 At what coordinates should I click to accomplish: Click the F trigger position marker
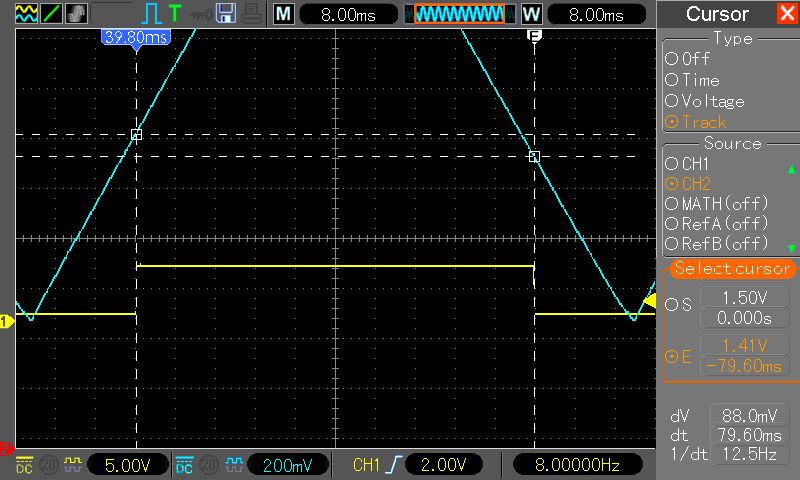click(534, 36)
